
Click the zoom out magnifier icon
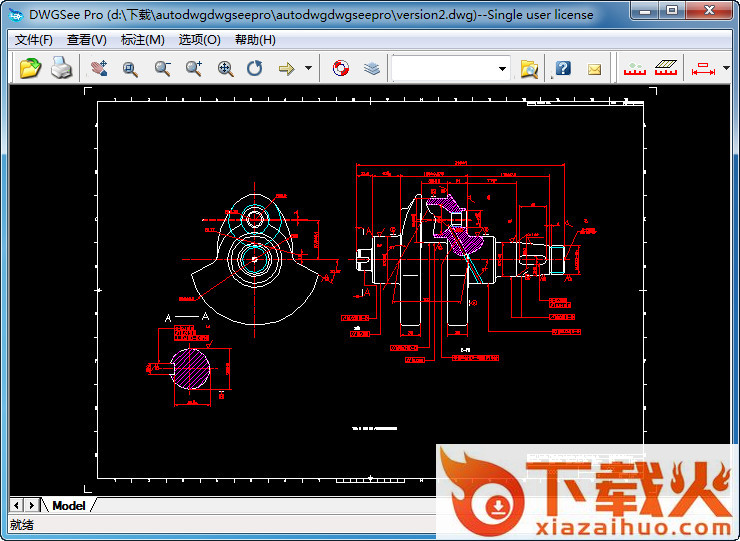(x=162, y=68)
